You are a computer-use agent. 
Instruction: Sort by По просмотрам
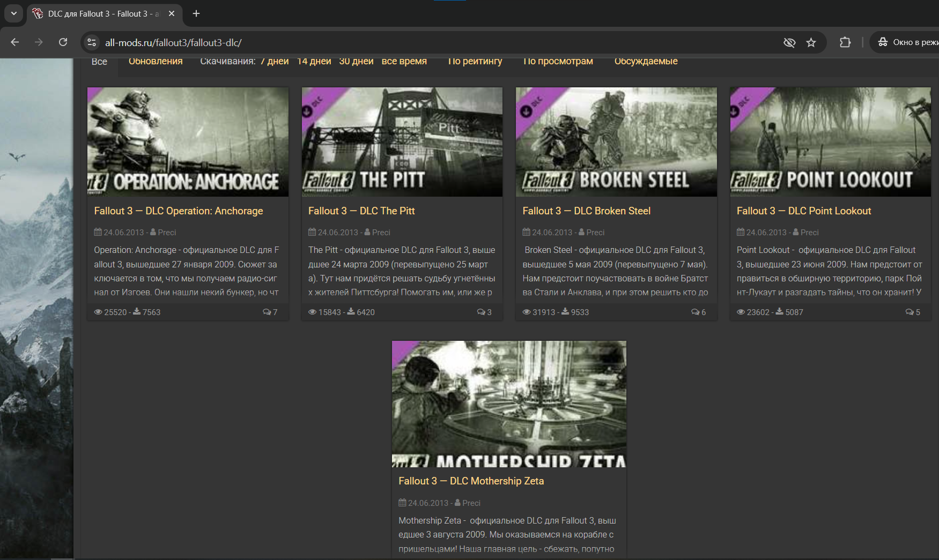coord(558,61)
